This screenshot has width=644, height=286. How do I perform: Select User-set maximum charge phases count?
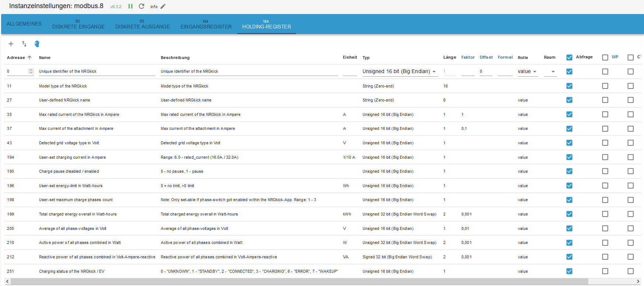[x=76, y=200]
